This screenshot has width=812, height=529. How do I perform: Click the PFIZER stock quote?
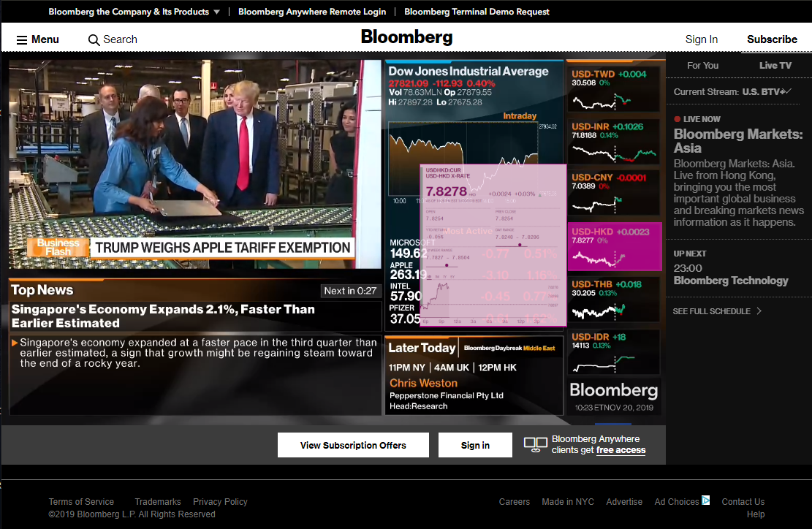pos(405,315)
